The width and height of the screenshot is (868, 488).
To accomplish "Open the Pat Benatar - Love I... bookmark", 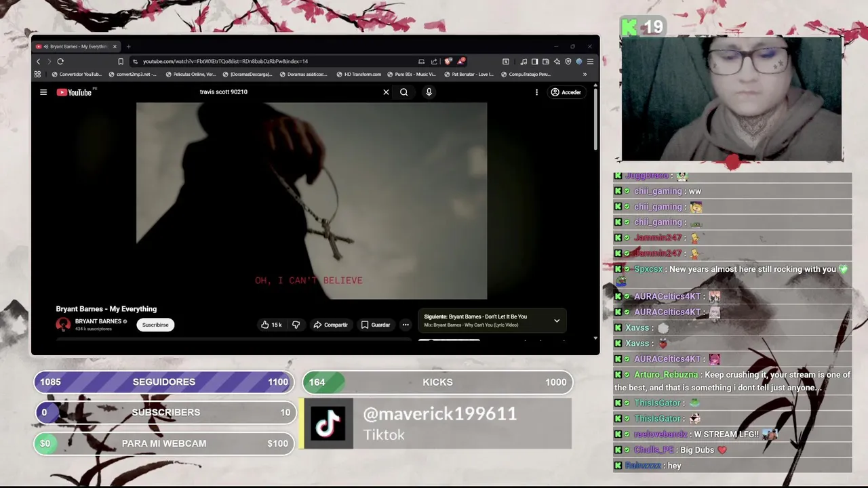I will pos(469,75).
